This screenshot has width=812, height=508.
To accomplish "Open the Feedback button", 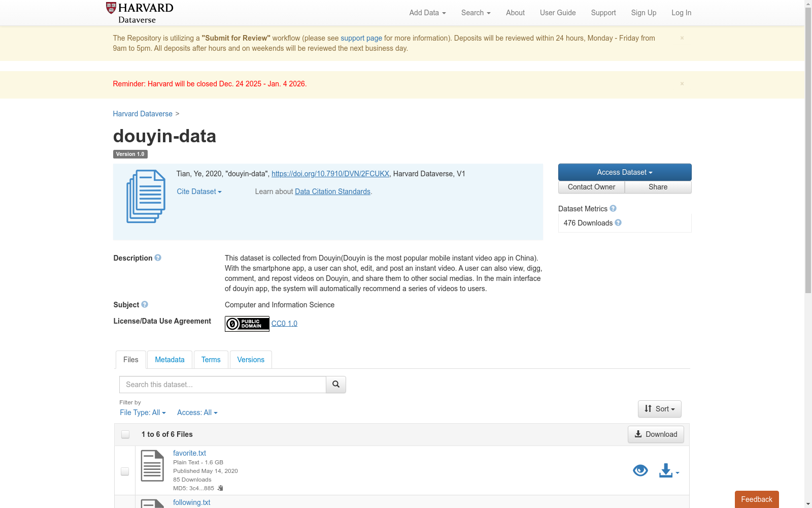I will pos(757,499).
